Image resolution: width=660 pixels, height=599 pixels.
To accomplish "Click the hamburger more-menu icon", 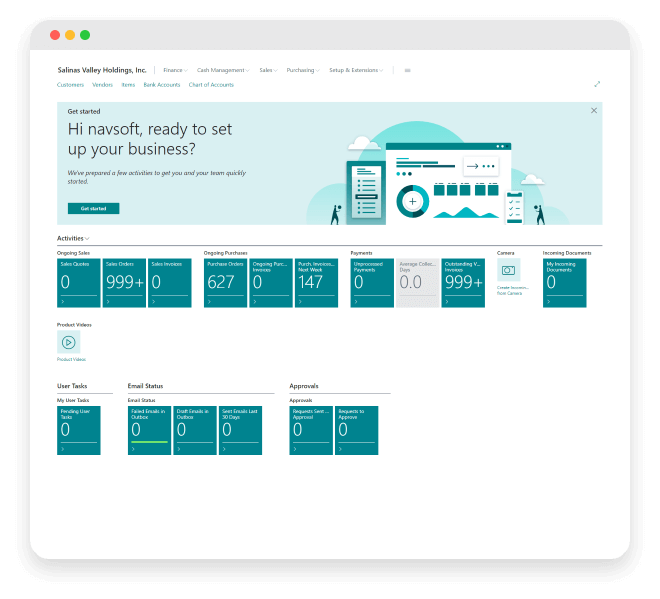I will [x=407, y=70].
